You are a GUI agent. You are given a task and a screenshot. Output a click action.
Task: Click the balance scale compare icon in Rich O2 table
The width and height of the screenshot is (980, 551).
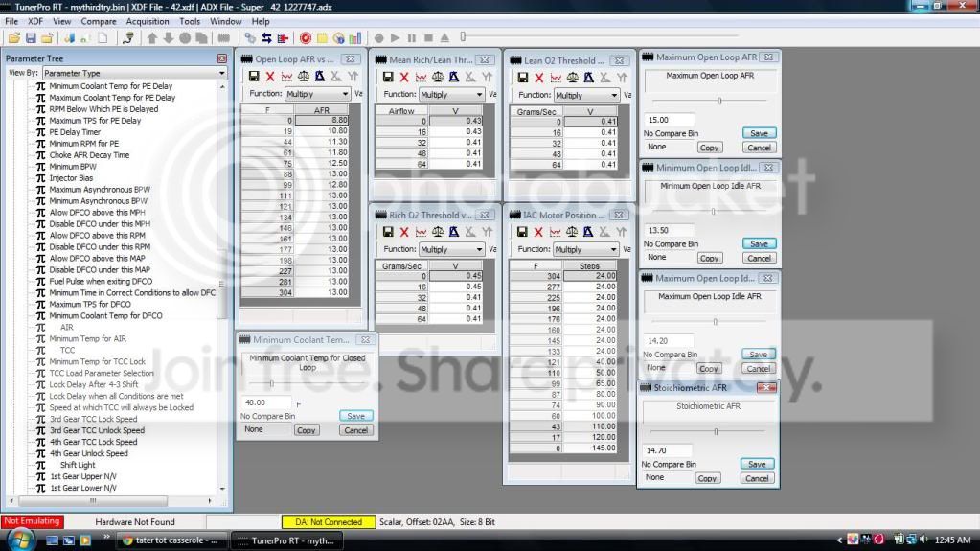click(438, 232)
